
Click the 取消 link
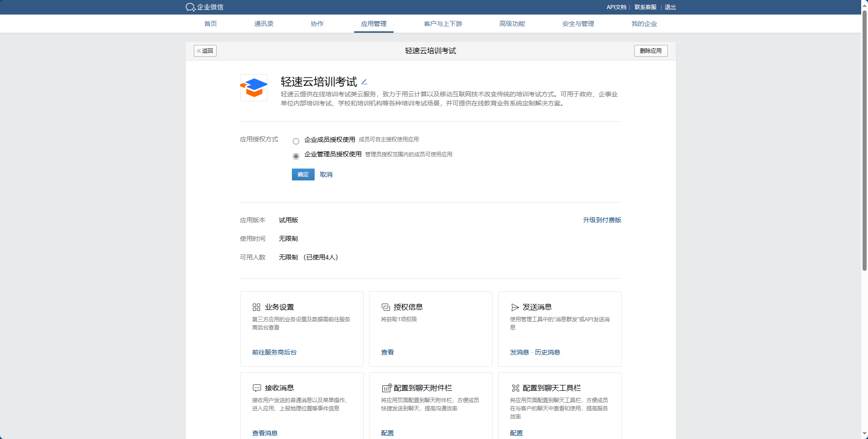click(326, 175)
